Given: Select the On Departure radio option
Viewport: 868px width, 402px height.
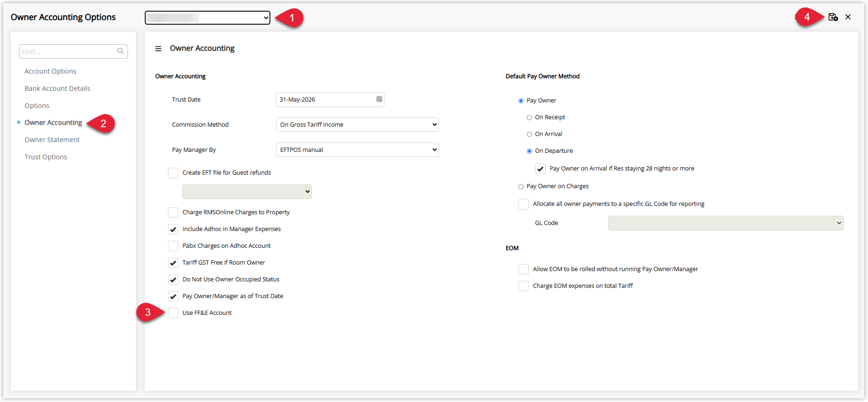Looking at the screenshot, I should pos(529,151).
